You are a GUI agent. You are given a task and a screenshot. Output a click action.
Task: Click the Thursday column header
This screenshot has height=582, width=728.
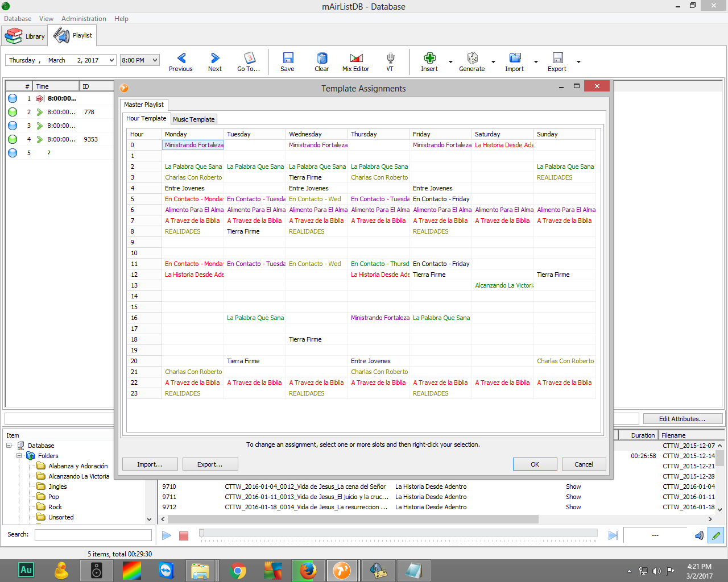(x=379, y=134)
